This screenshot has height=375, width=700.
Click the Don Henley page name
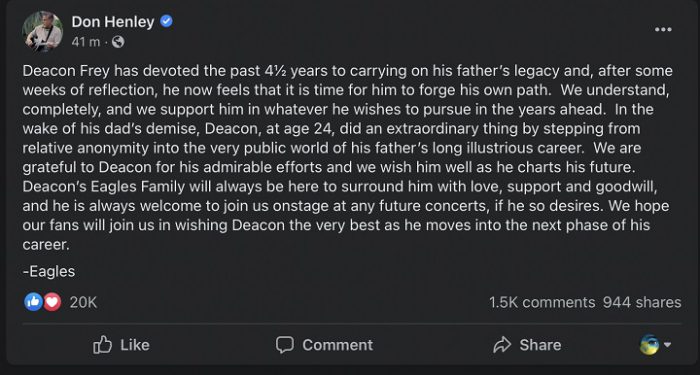click(113, 21)
